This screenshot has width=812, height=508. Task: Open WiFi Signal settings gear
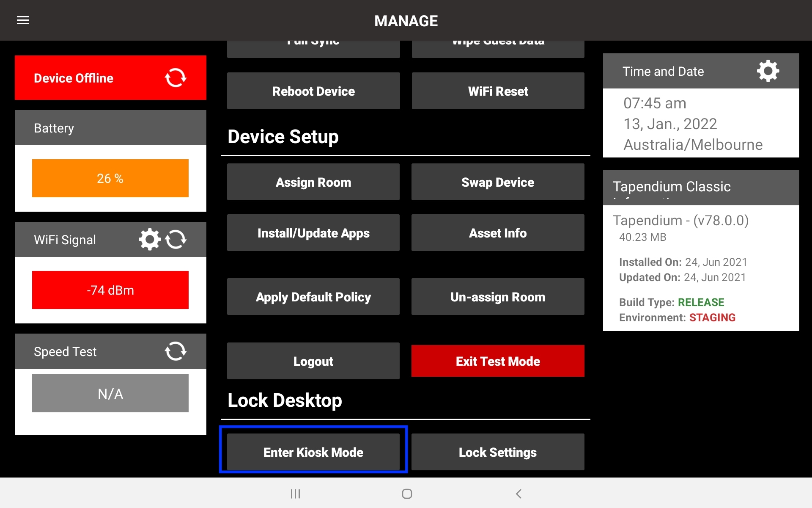[149, 239]
